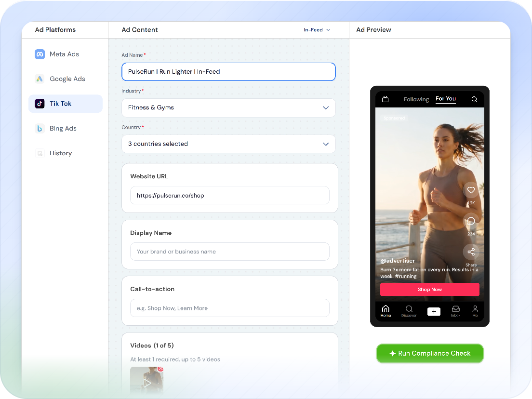Screen dimensions: 532x399
Task: Tap the share icon in phone preview
Action: 471,252
